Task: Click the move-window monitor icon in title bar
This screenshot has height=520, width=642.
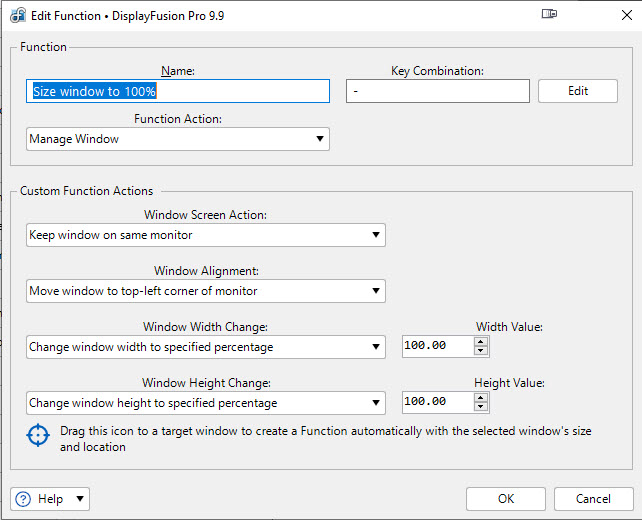Action: click(x=549, y=14)
